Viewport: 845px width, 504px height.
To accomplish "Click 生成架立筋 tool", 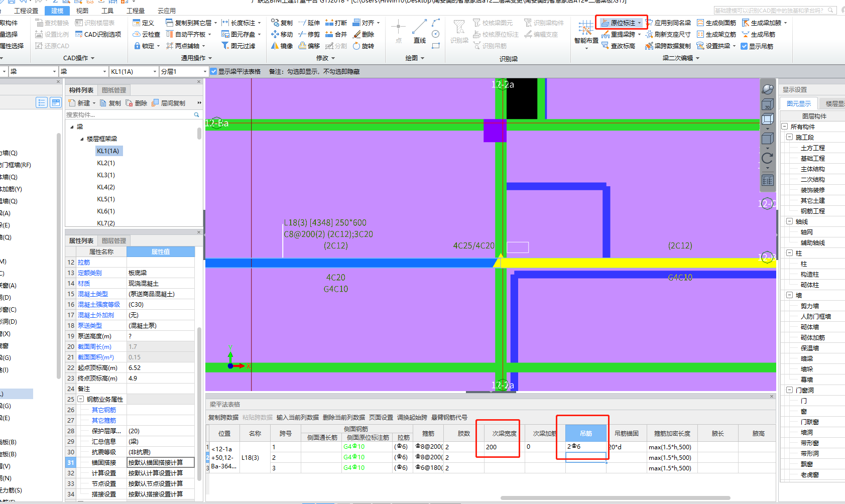I will point(716,34).
